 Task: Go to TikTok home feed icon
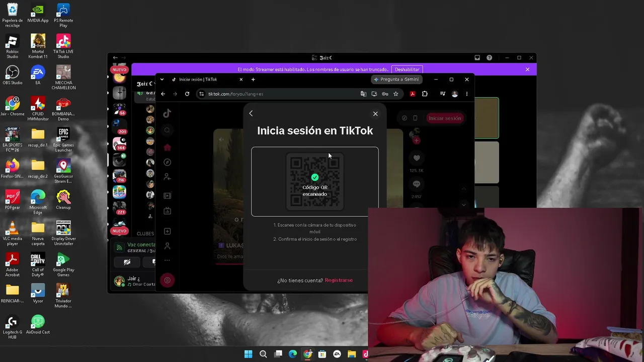(x=167, y=147)
